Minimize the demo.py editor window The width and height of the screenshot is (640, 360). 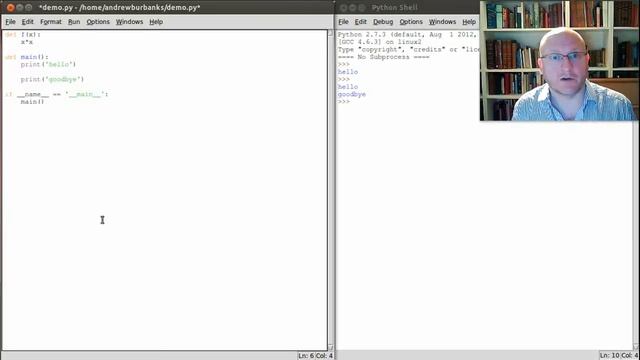pos(20,7)
